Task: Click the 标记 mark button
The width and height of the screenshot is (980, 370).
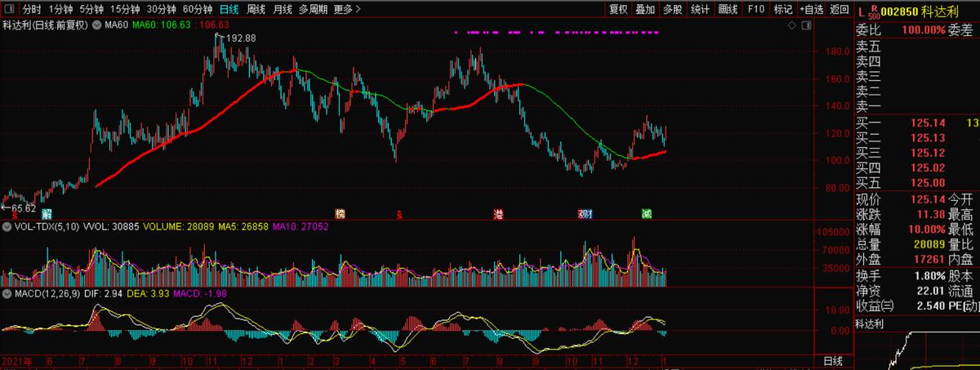Action: [782, 10]
